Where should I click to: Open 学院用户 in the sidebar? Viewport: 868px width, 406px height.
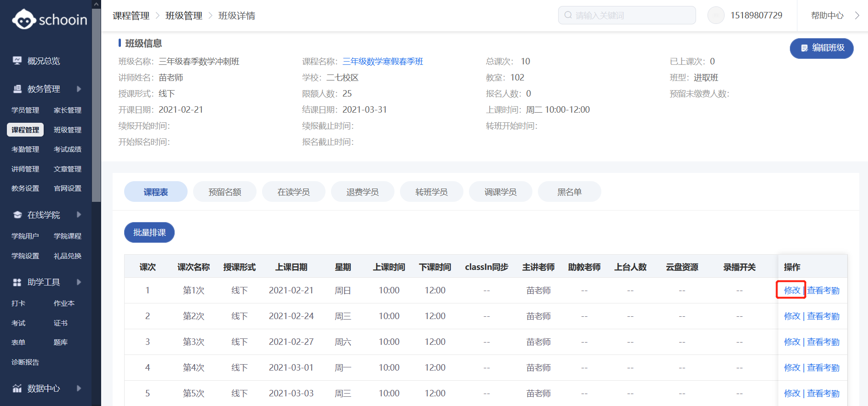pyautogui.click(x=25, y=236)
